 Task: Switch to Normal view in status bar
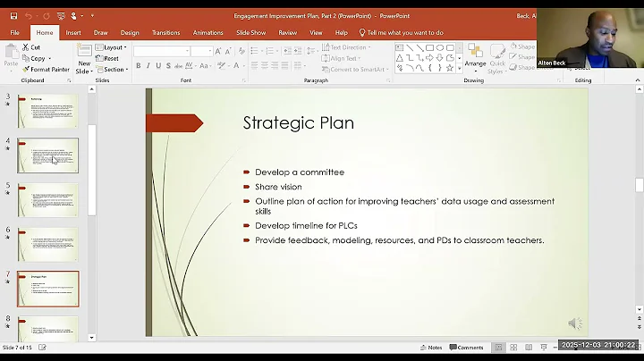498,348
